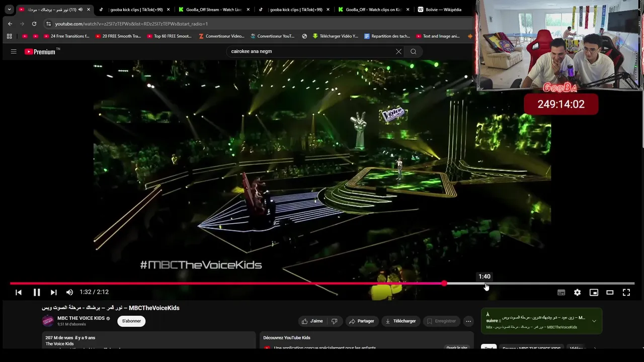Go back with browser back arrow
644x362 pixels.
click(x=10, y=24)
